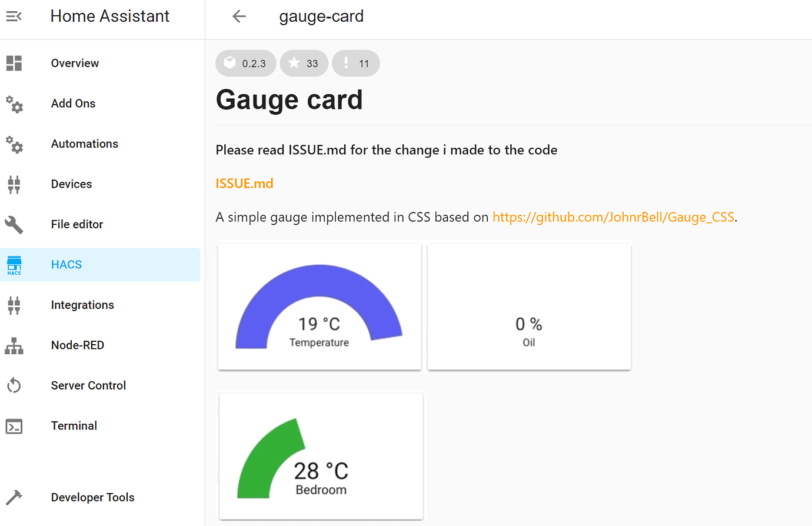Click the back arrow to leave gauge-card
This screenshot has width=812, height=526.
(239, 16)
